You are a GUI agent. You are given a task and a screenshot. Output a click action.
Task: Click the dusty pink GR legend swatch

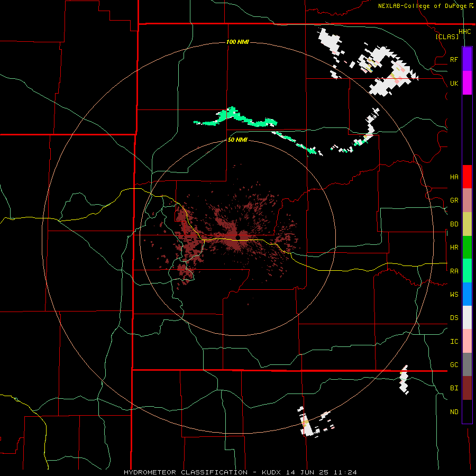[x=467, y=200]
